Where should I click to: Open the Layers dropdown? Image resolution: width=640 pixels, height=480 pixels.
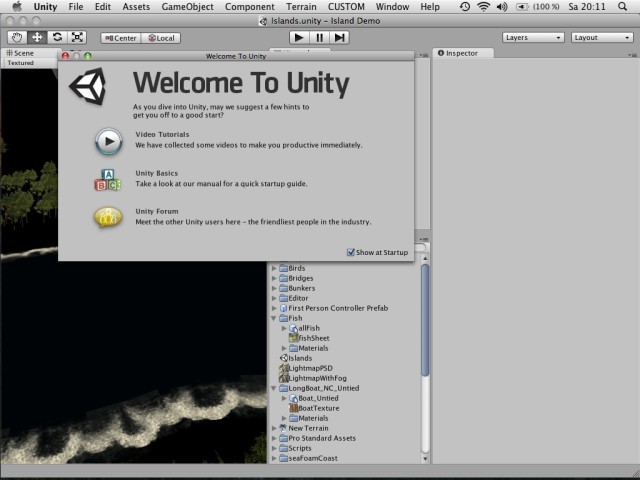click(x=533, y=38)
